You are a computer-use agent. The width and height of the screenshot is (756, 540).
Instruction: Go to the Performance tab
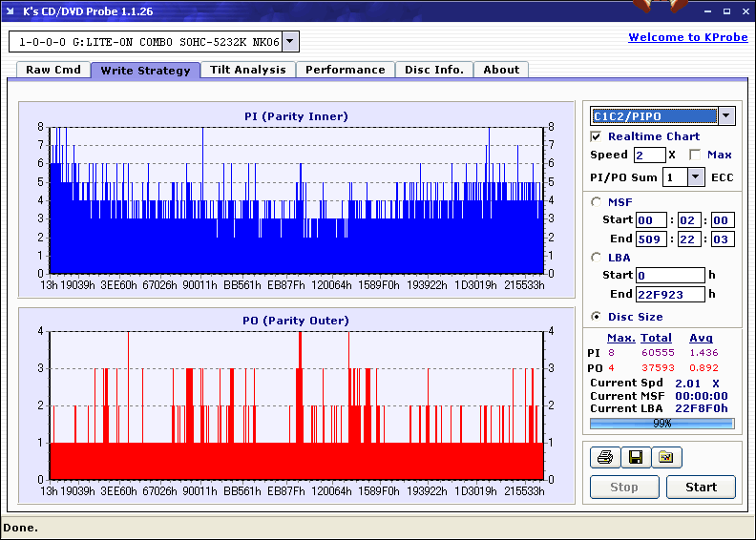[x=346, y=70]
